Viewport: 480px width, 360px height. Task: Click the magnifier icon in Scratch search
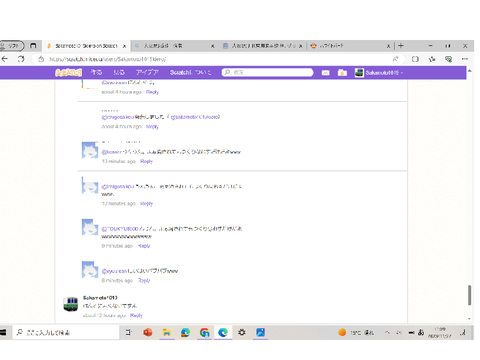227,72
